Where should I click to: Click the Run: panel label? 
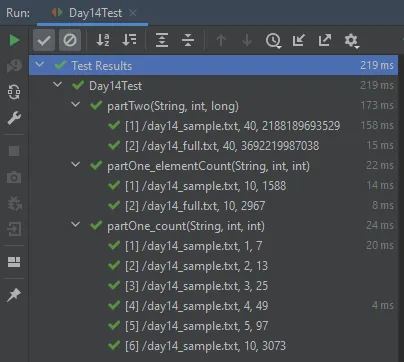(18, 13)
